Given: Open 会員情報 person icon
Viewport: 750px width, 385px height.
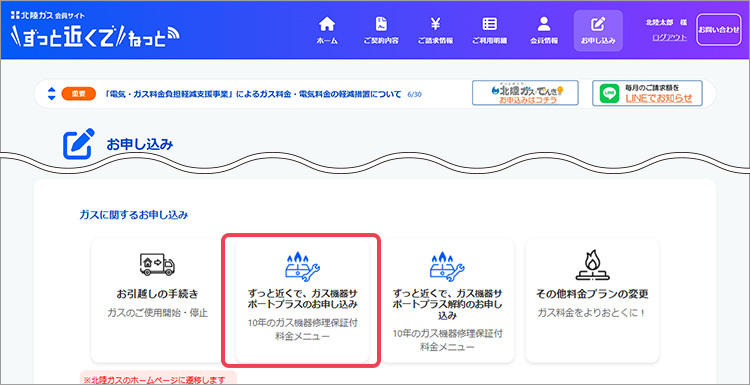Looking at the screenshot, I should 544,24.
